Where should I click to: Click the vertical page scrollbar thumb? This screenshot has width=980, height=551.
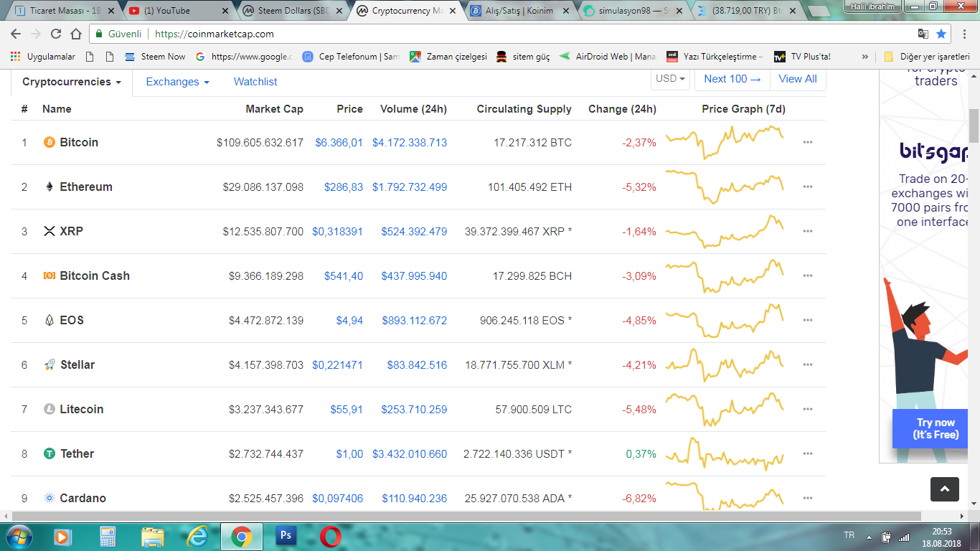(x=974, y=126)
